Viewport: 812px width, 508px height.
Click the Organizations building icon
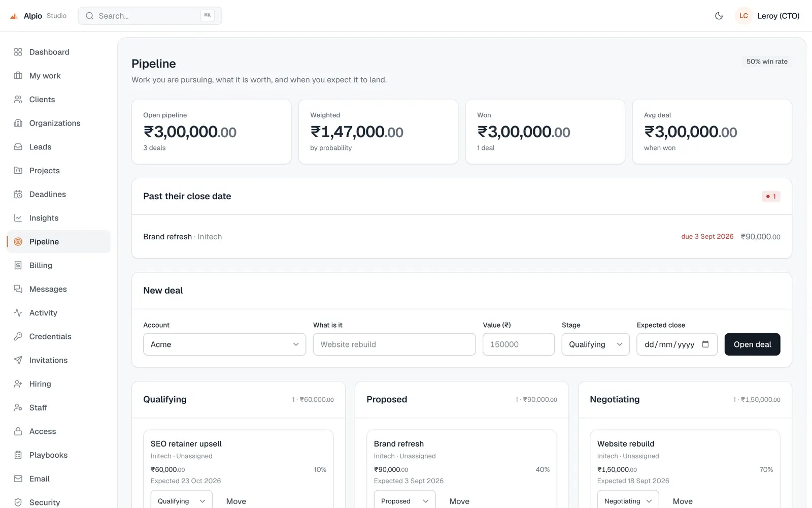tap(18, 123)
